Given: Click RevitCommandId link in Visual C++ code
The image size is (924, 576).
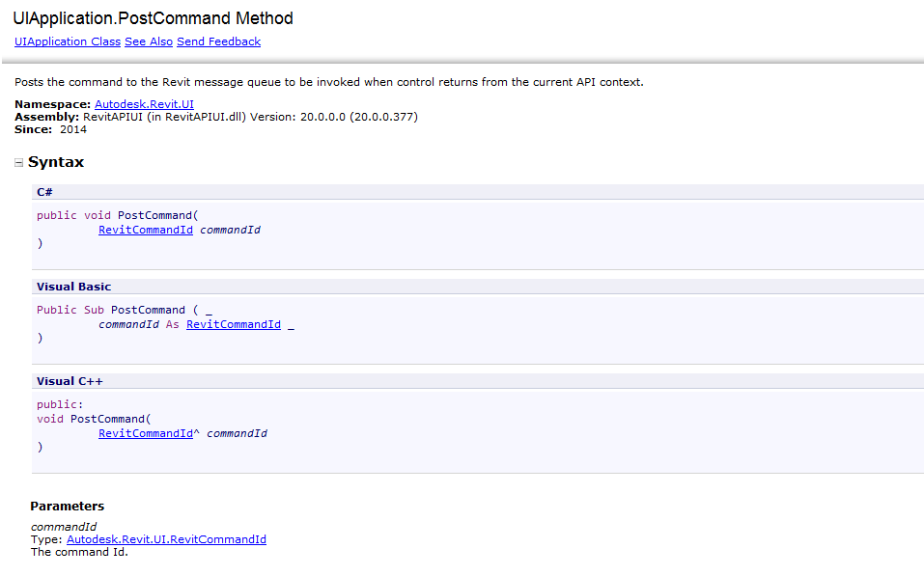Looking at the screenshot, I should 146,433.
